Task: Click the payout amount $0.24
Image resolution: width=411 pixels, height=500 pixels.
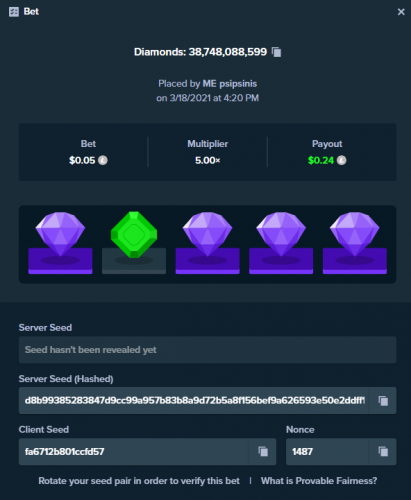Action: 321,160
